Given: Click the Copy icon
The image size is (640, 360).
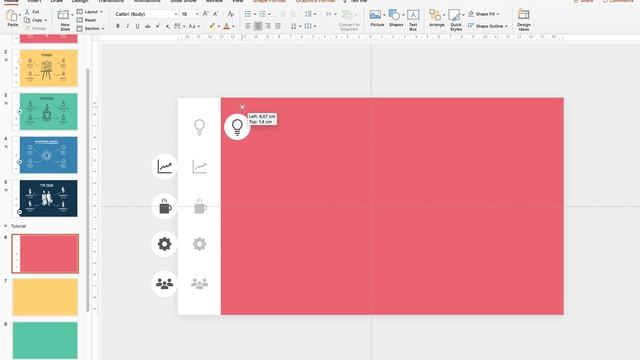Looking at the screenshot, I should (27, 20).
